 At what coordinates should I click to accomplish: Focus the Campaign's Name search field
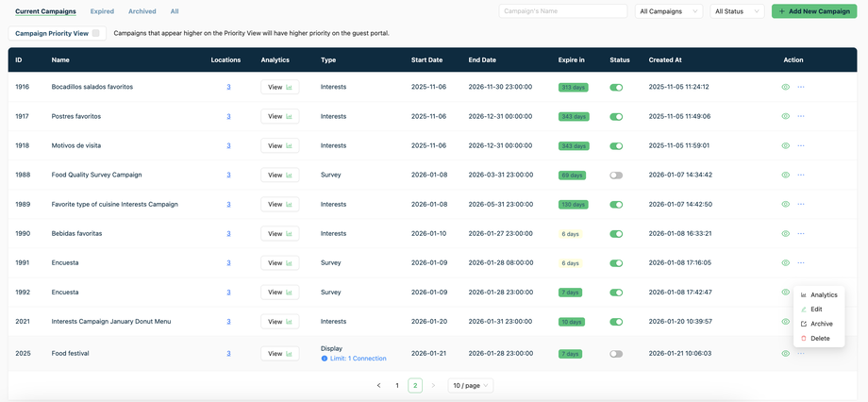coord(562,11)
